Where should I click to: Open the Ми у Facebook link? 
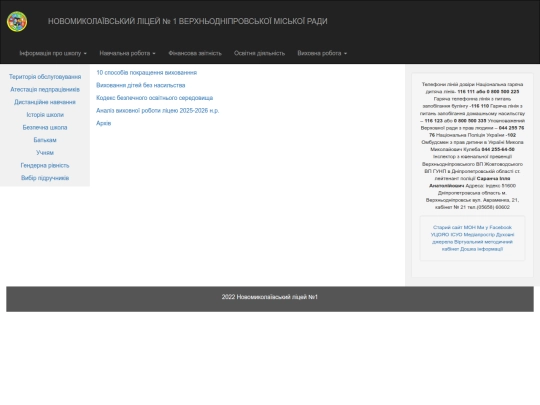click(494, 227)
